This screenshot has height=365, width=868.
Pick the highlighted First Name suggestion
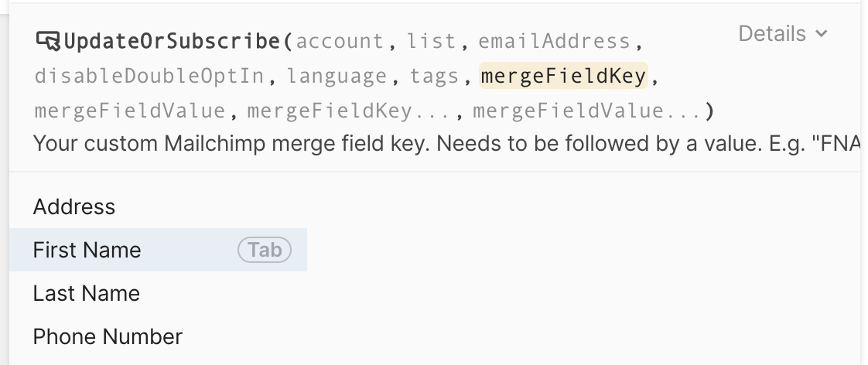pos(87,250)
